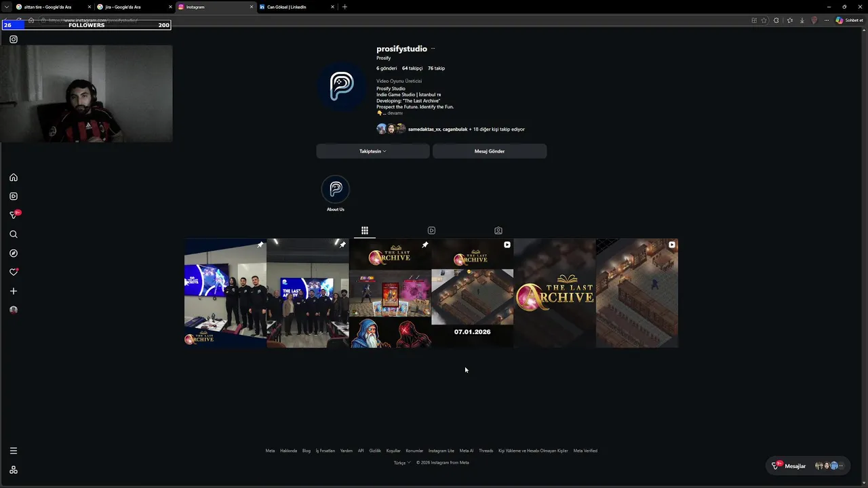The width and height of the screenshot is (868, 488).
Task: Open the API footer link
Action: 361,451
